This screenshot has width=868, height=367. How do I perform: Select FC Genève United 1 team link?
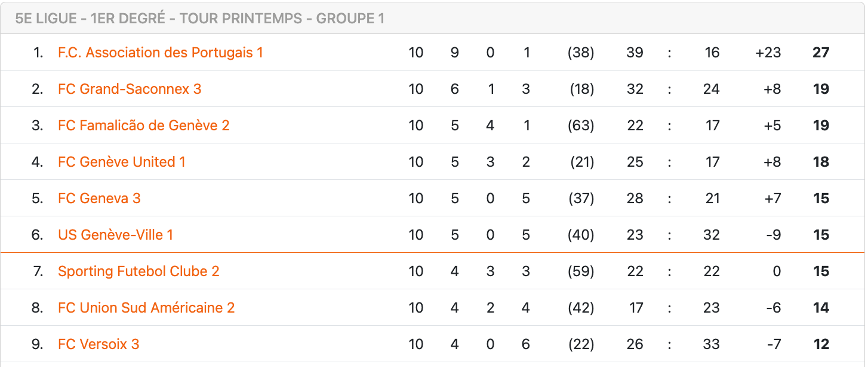point(121,162)
